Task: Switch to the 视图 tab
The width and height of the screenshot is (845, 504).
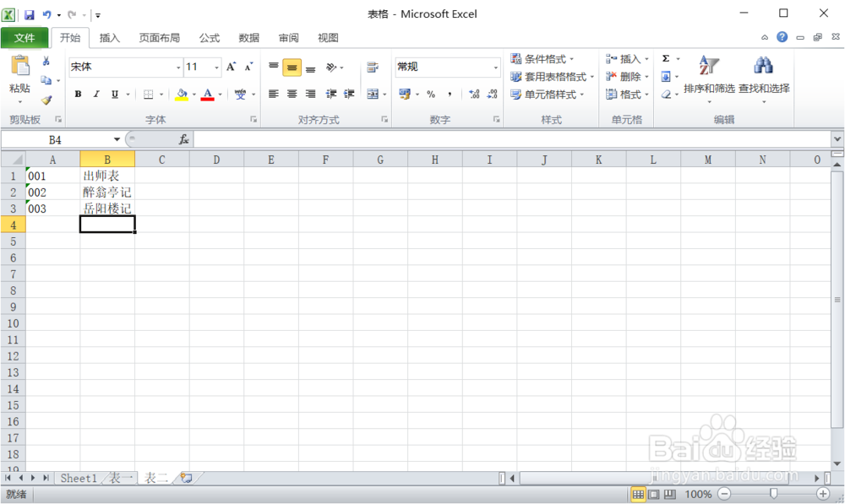Action: click(328, 38)
